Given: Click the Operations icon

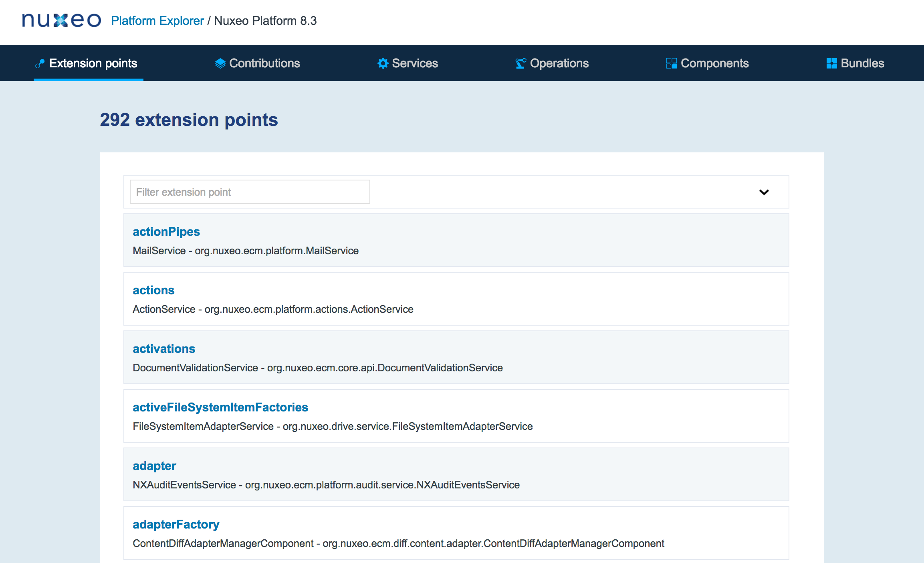Looking at the screenshot, I should tap(521, 63).
